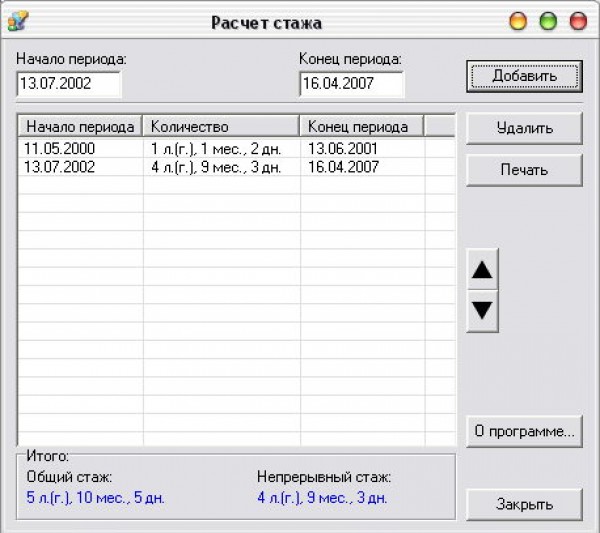Click the Удалить button
The width and height of the screenshot is (600, 533).
tap(524, 128)
